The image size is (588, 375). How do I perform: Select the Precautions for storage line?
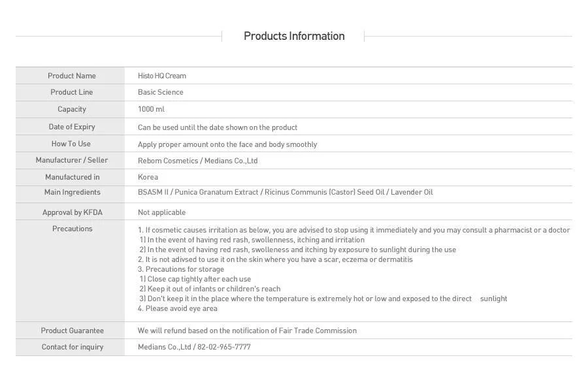click(181, 269)
